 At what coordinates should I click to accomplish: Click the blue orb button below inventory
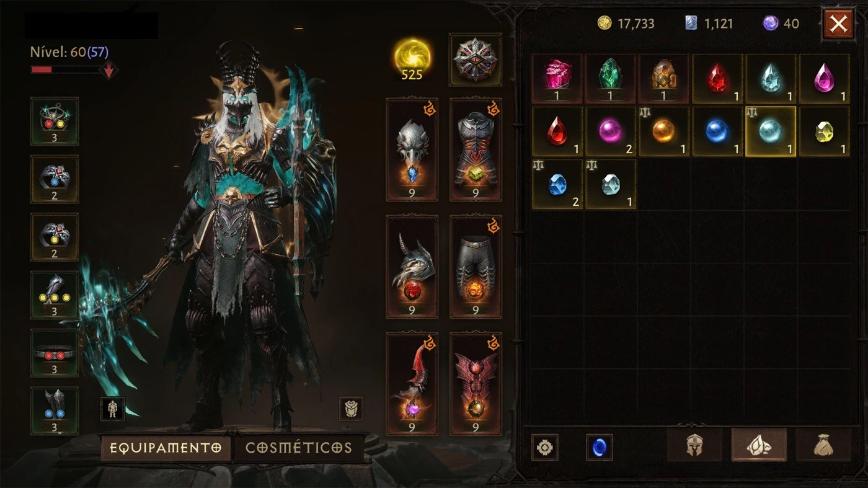pos(599,447)
